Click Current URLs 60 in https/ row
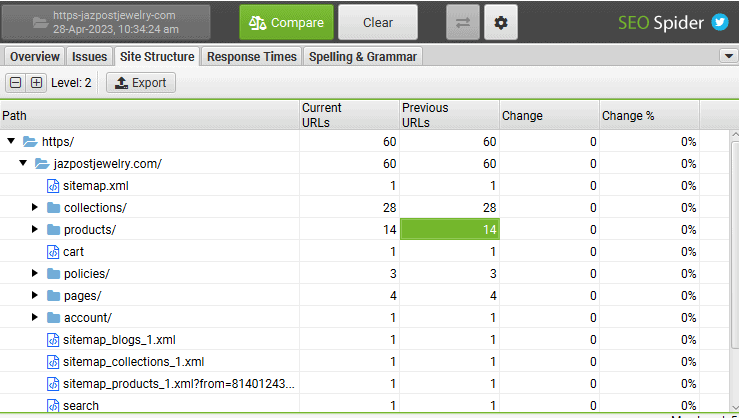 pyautogui.click(x=389, y=141)
